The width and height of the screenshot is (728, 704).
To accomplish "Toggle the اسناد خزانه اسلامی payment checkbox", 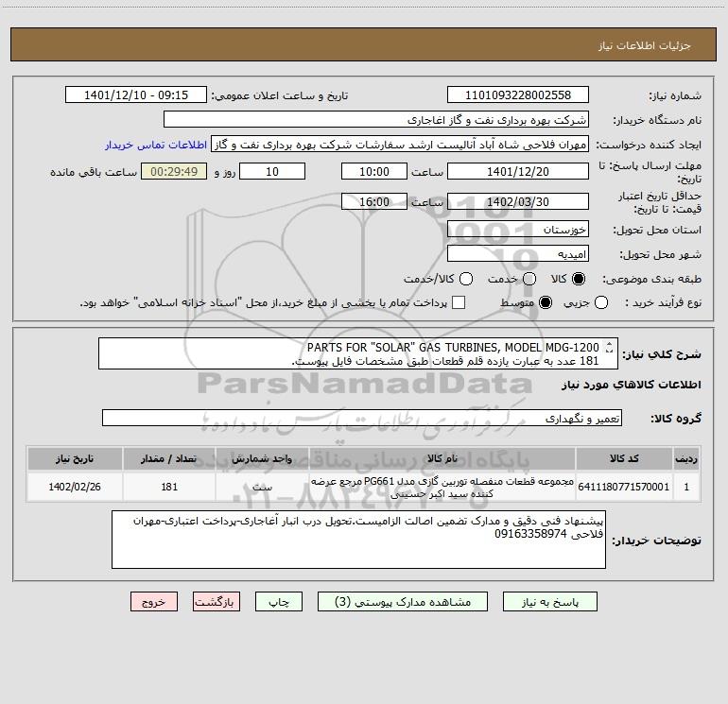I will [x=459, y=302].
